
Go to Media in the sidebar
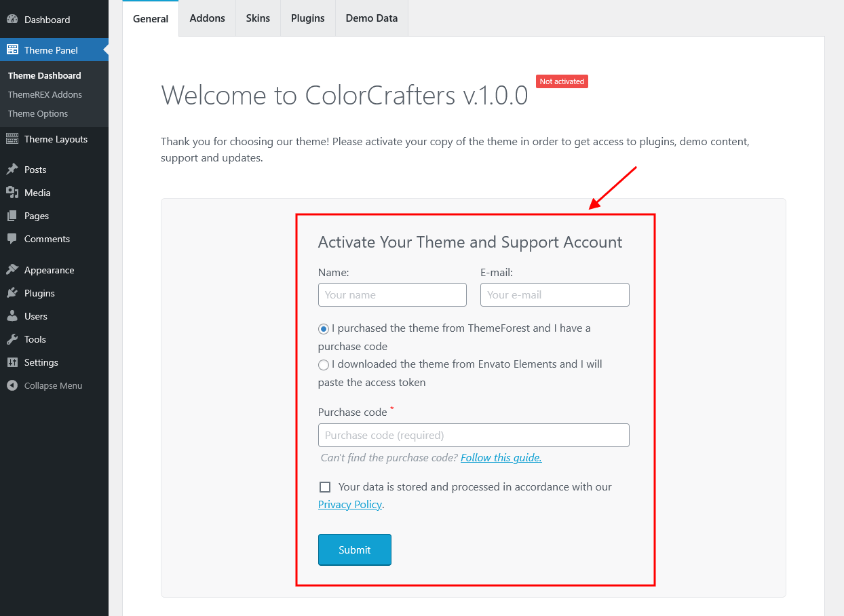pyautogui.click(x=54, y=193)
